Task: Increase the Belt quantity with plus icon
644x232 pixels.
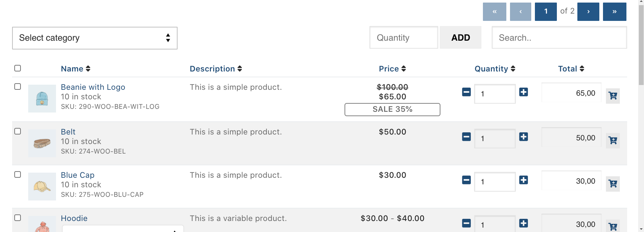Action: point(524,137)
